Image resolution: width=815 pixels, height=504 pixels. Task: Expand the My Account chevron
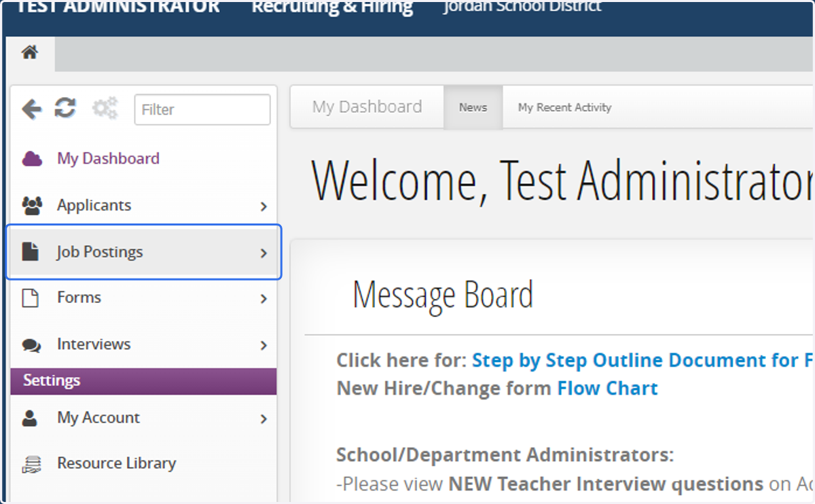[264, 419]
